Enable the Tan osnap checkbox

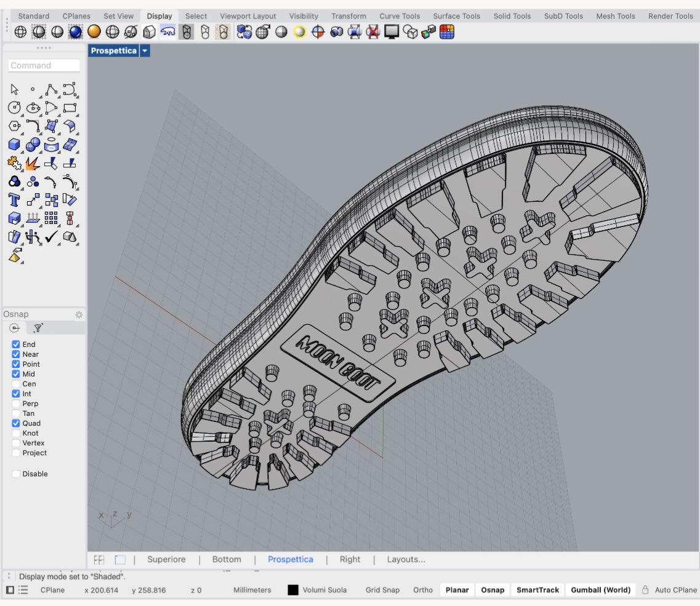[15, 413]
